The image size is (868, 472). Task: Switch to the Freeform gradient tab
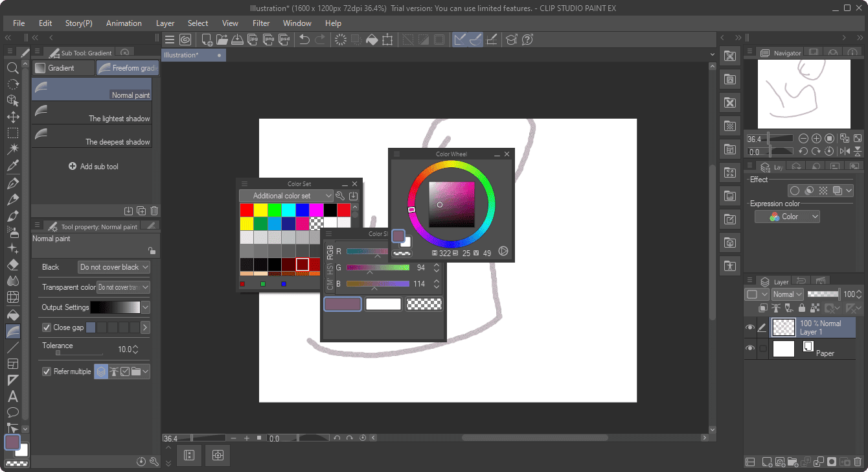[x=127, y=67]
